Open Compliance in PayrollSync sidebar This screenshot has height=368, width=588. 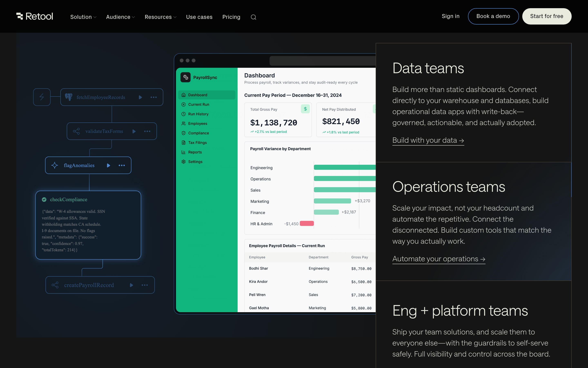coord(207,133)
